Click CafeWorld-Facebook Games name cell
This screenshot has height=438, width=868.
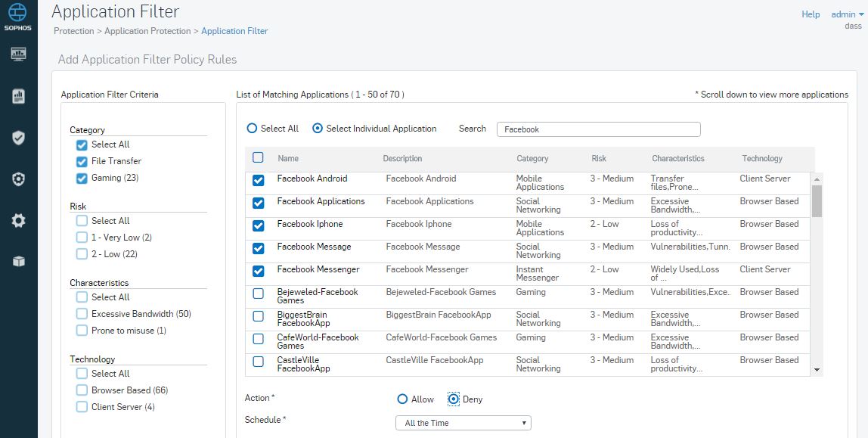click(x=318, y=342)
